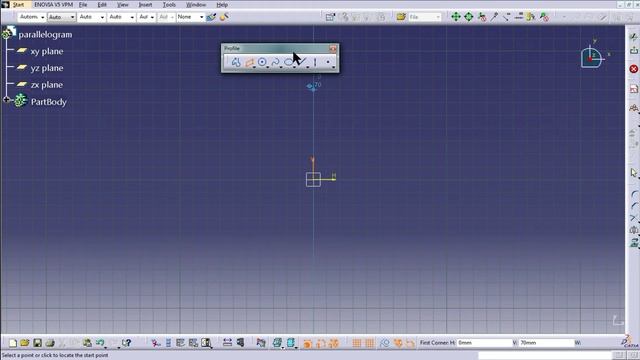This screenshot has height=360, width=640.
Task: Click the Select arrow tool on right toolbar
Action: coord(633,173)
